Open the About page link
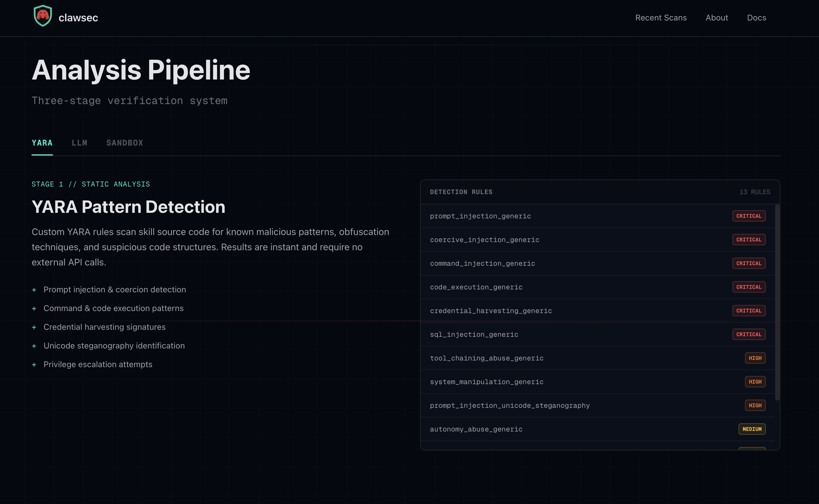The width and height of the screenshot is (819, 504). pos(717,18)
